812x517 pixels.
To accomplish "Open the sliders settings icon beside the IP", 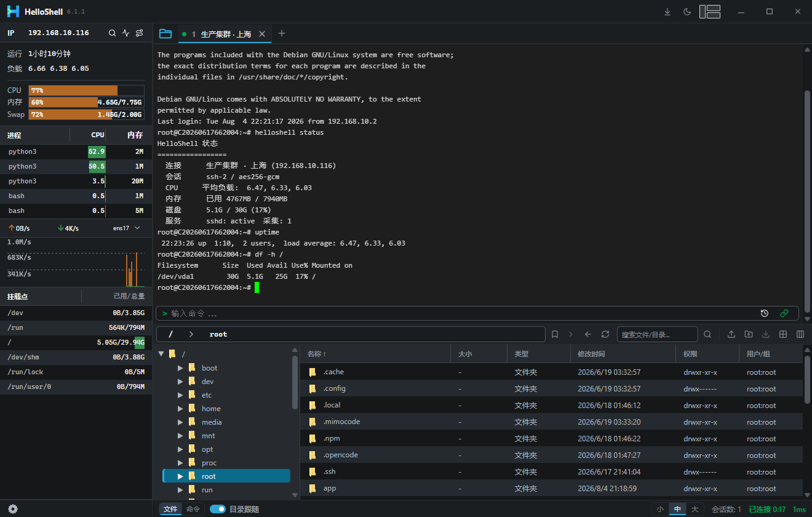I will coord(140,33).
